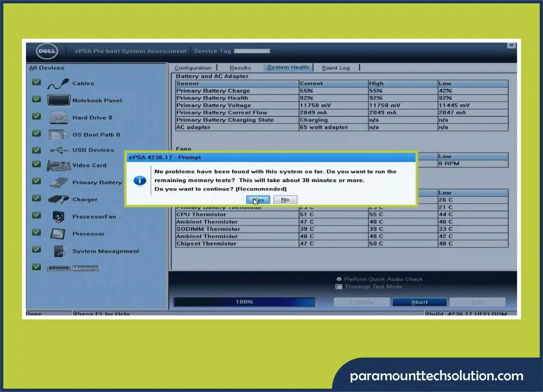Select the Hard Drive 0 icon
The height and width of the screenshot is (392, 543).
59,118
